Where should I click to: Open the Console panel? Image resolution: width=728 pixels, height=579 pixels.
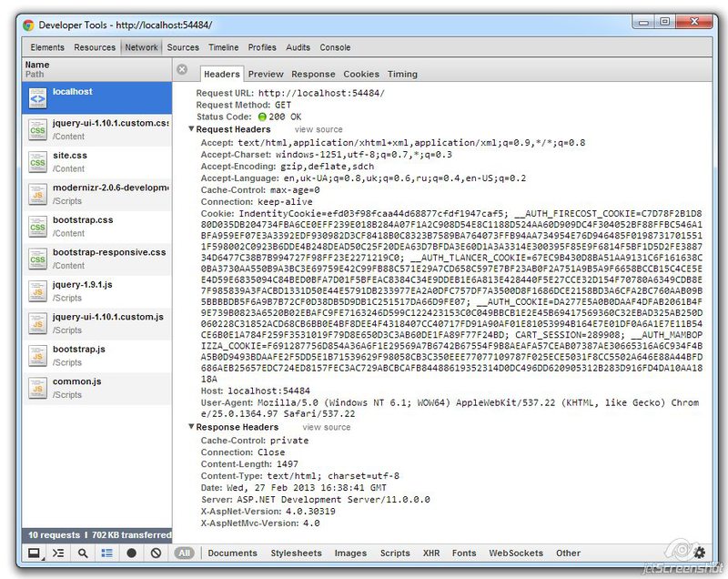(x=333, y=47)
